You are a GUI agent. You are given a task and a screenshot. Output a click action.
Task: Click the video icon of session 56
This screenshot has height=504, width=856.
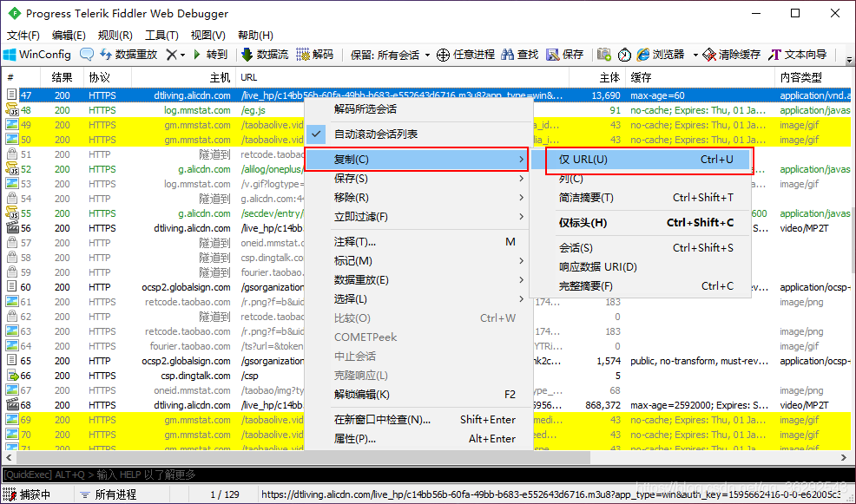point(12,228)
